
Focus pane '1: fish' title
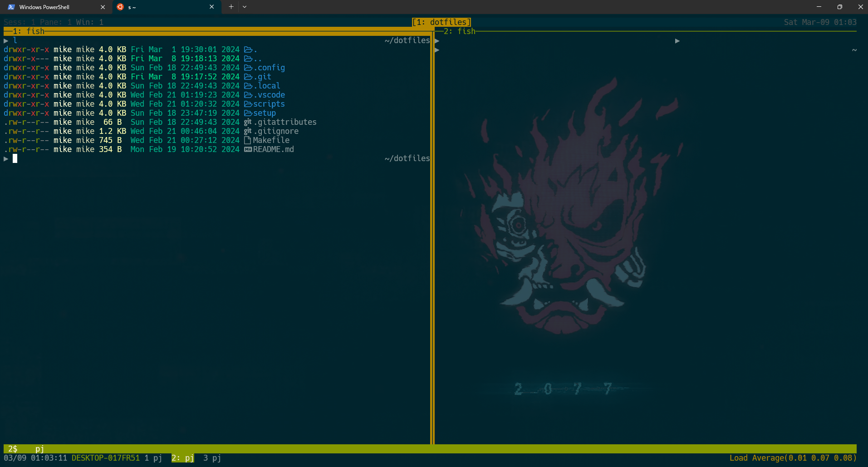click(29, 31)
